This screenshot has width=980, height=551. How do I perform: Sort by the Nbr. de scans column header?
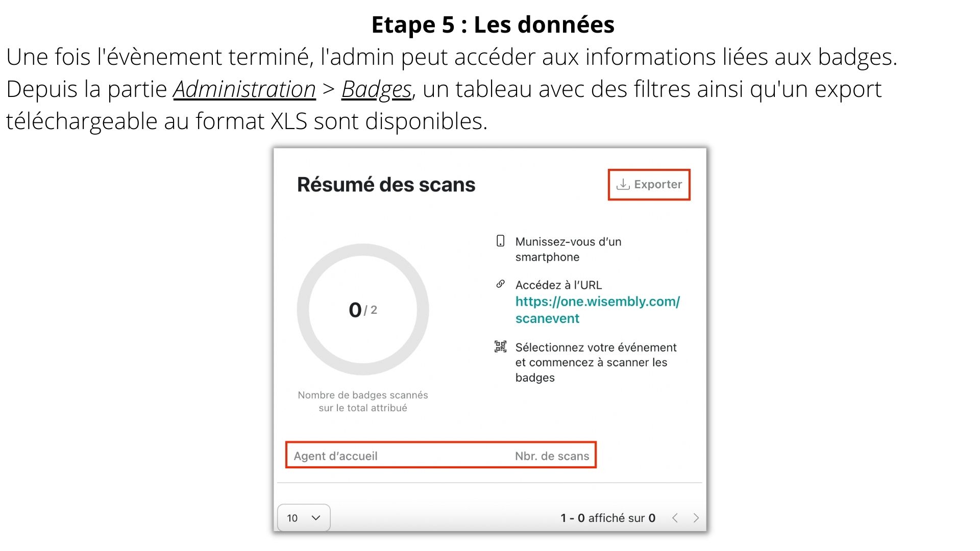[552, 456]
